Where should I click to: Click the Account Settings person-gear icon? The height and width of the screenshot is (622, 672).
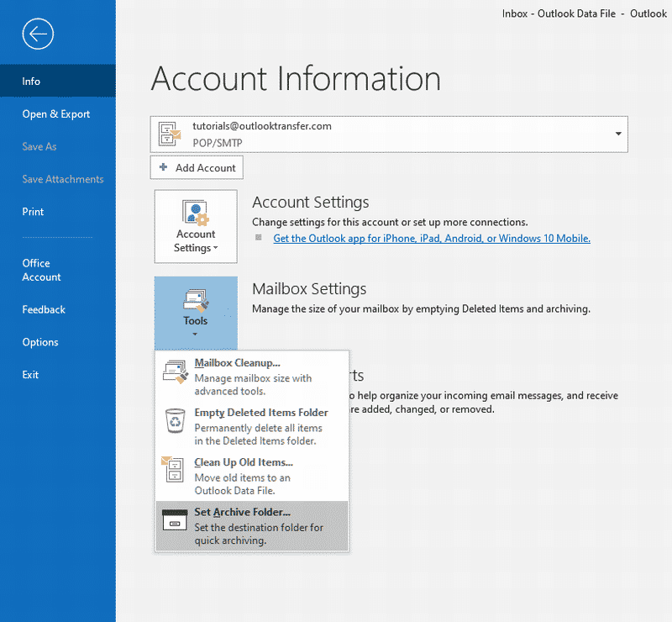click(196, 212)
